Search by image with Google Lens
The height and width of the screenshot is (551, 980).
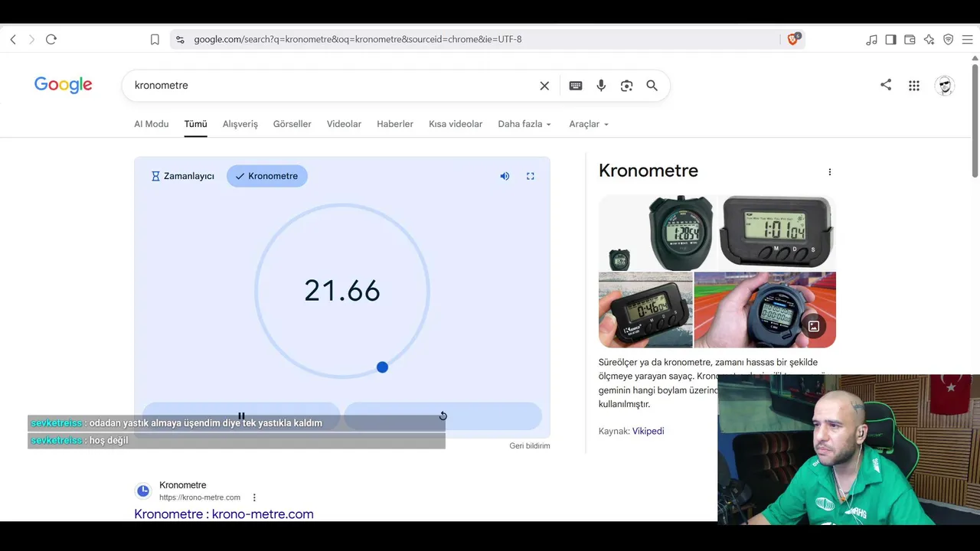click(x=626, y=86)
